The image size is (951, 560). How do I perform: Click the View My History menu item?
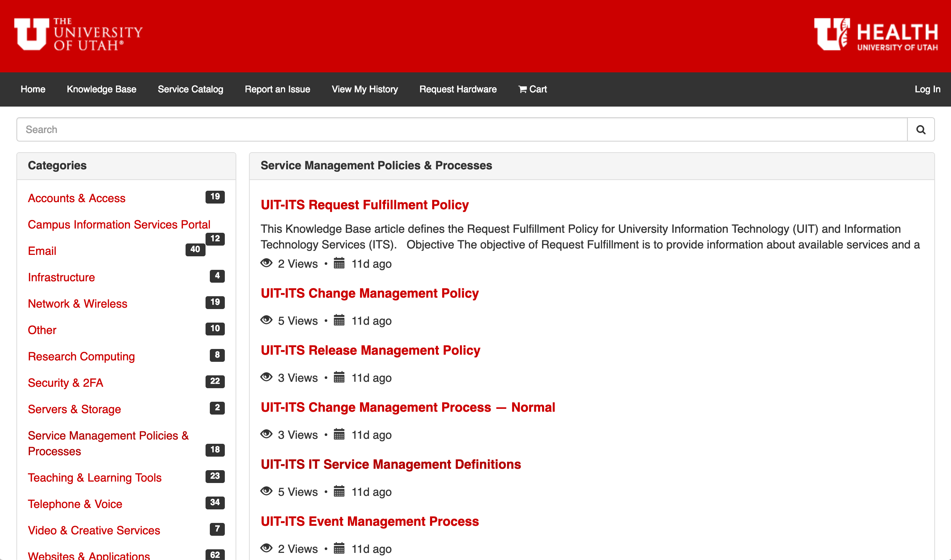tap(364, 89)
